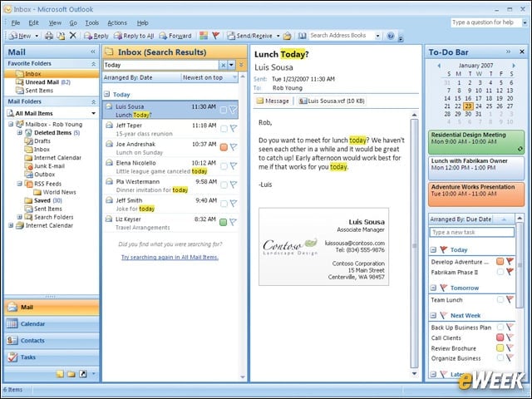Flag the Luis Sousa message
The height and width of the screenshot is (399, 532).
233,110
